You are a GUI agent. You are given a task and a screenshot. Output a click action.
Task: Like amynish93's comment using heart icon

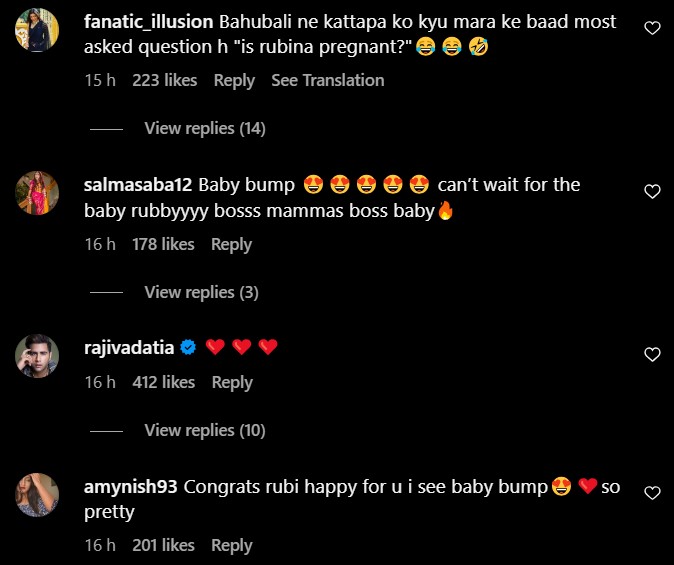coord(652,493)
